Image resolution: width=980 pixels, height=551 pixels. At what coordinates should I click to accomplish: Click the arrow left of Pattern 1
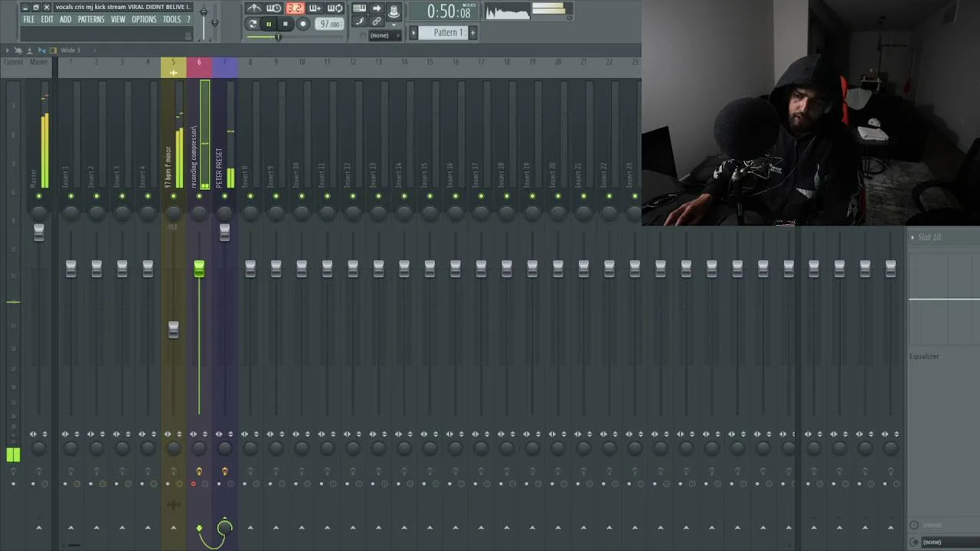pos(413,32)
